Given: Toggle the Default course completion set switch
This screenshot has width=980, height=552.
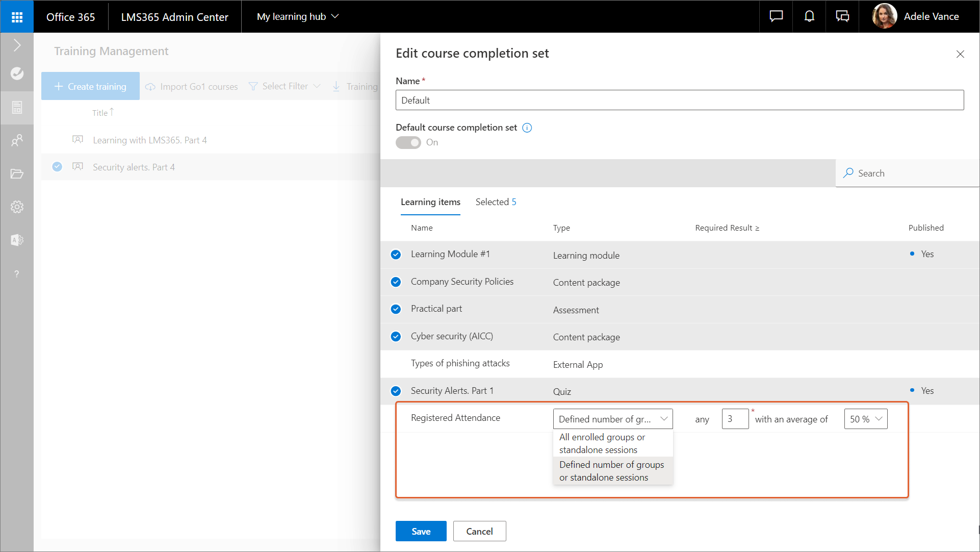Looking at the screenshot, I should 408,143.
